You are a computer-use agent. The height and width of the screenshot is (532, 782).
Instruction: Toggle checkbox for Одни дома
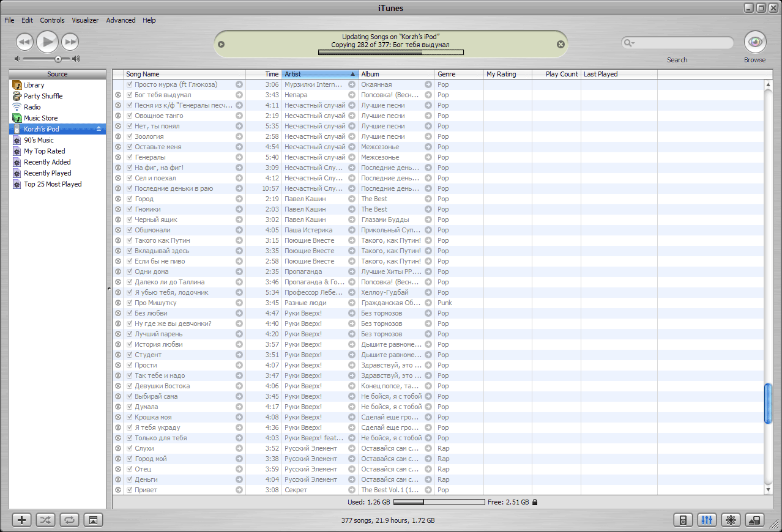(x=130, y=272)
